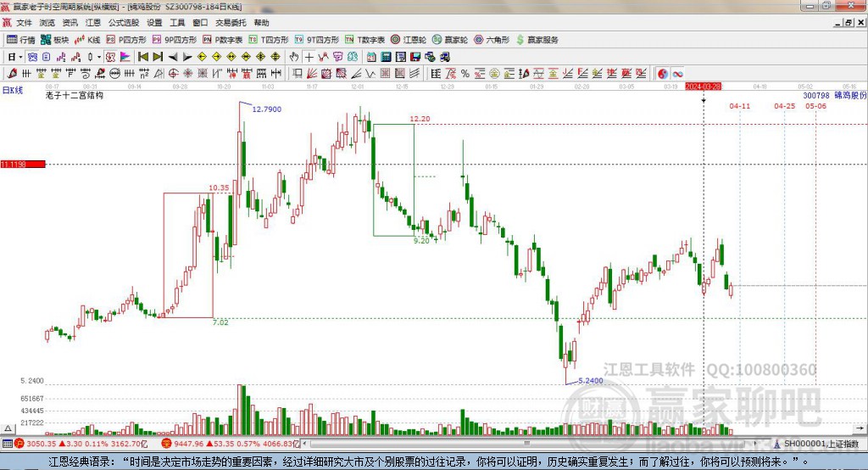Open 赢家服务 with the dollar sign icon
This screenshot has height=470, width=868.
tap(537, 39)
